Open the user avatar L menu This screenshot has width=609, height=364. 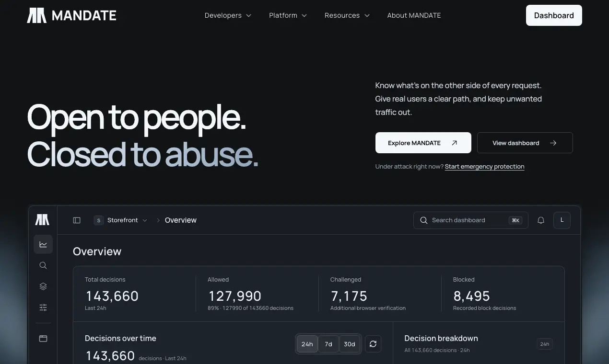pyautogui.click(x=562, y=220)
